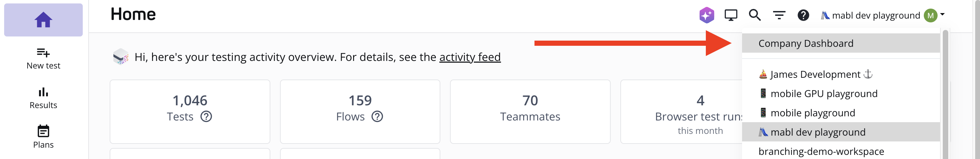Click the help question mark in header
This screenshot has width=980, height=159.
[803, 15]
